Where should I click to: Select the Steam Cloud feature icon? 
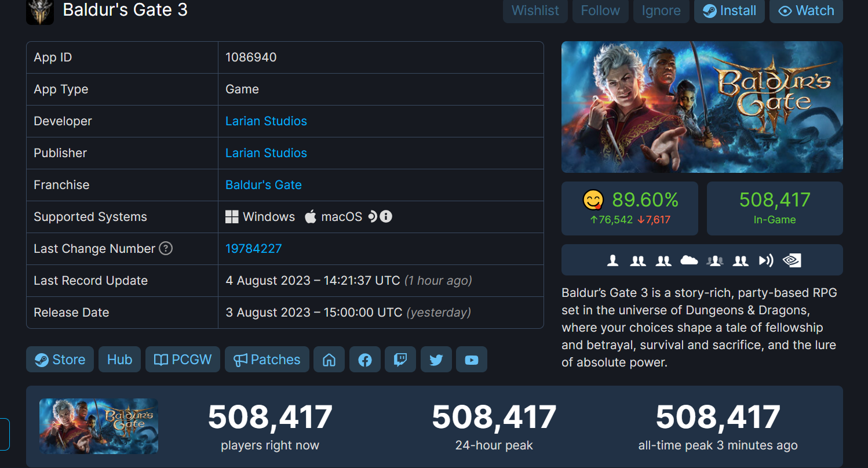[x=689, y=260]
